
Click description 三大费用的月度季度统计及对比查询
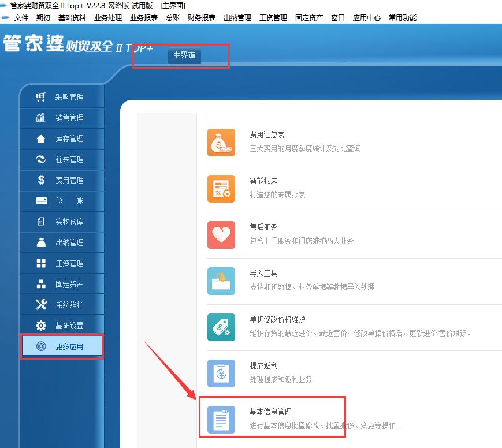[306, 148]
